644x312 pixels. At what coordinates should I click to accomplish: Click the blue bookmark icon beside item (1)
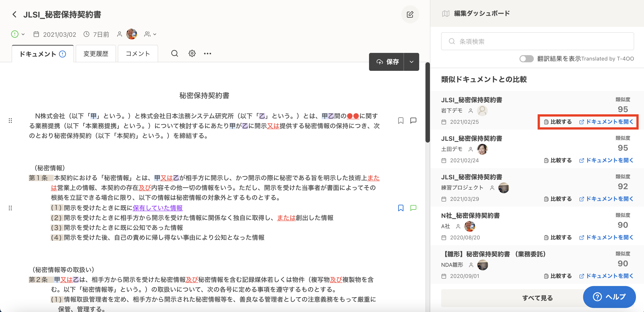tap(401, 208)
